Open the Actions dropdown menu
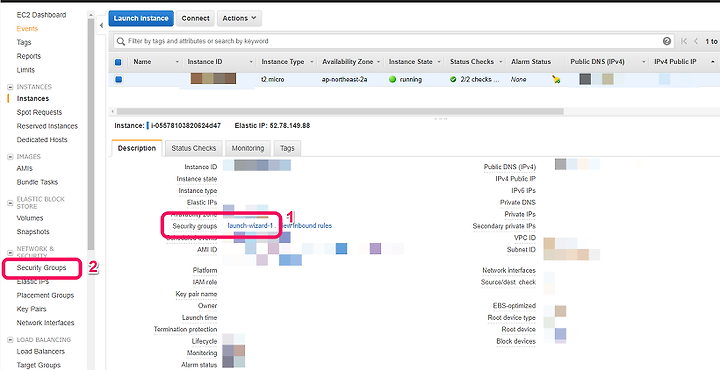Screen dimensions: 720x370 tap(239, 18)
